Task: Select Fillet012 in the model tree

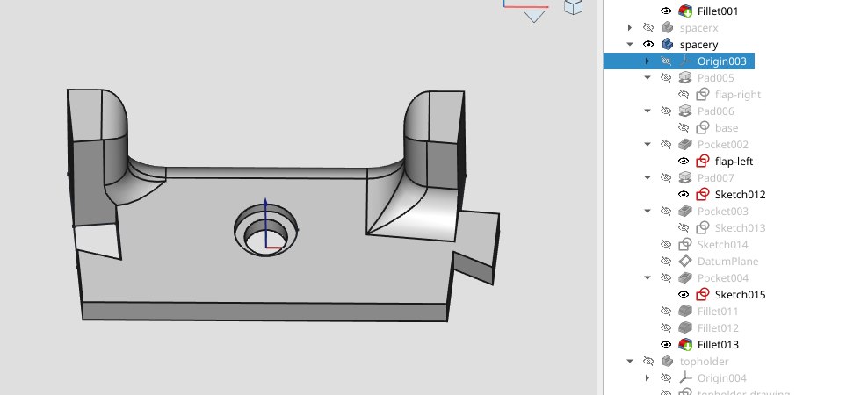Action: point(718,328)
